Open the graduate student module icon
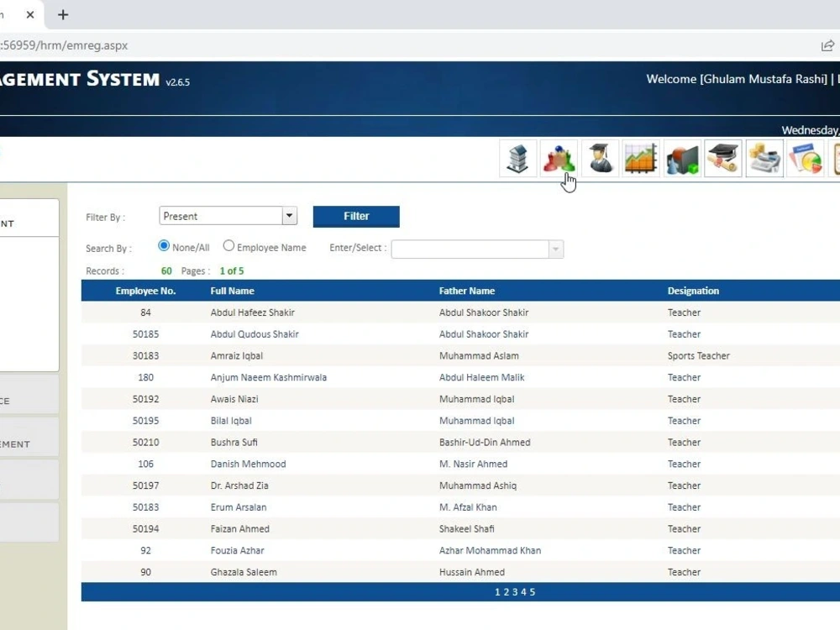 pyautogui.click(x=600, y=159)
